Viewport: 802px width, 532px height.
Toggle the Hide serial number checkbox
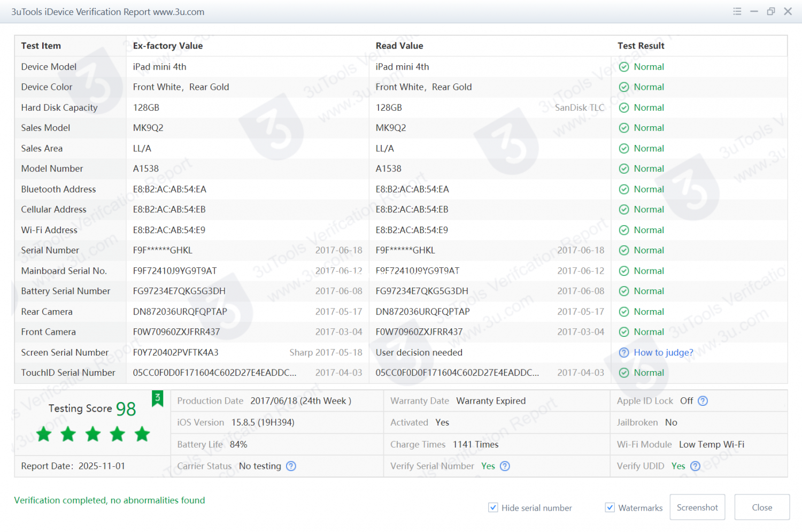(x=493, y=507)
